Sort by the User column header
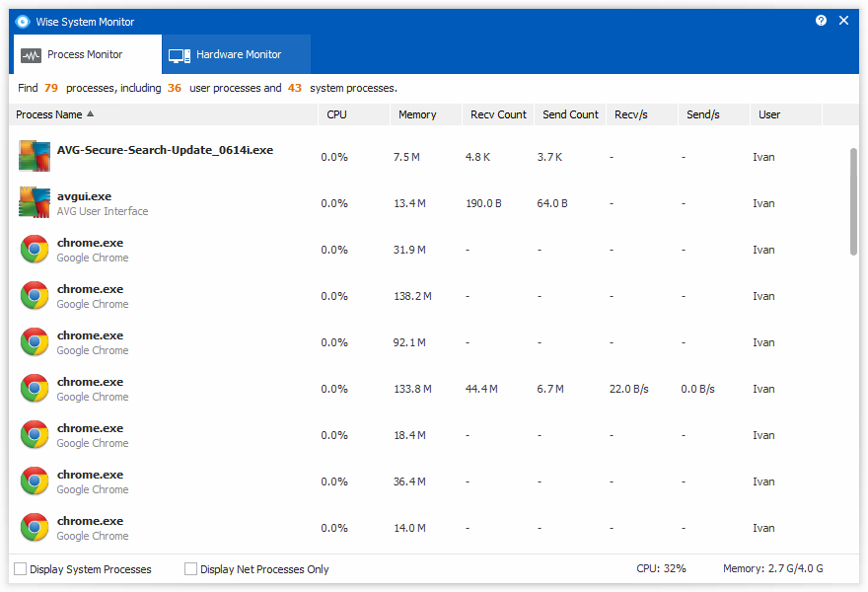 [786, 114]
